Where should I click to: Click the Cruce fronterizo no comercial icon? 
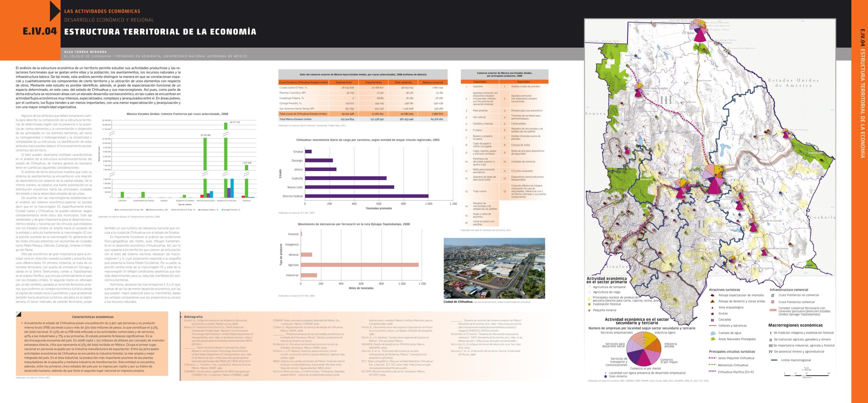(x=773, y=295)
